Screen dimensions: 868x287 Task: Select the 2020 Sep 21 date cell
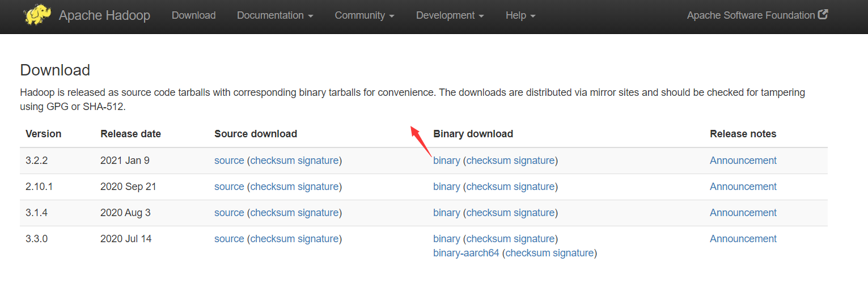click(128, 187)
